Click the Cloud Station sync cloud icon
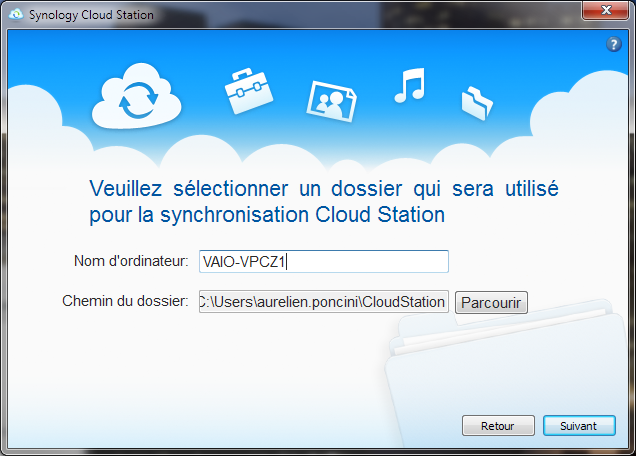Viewport: 636px width, 456px height. tap(133, 95)
